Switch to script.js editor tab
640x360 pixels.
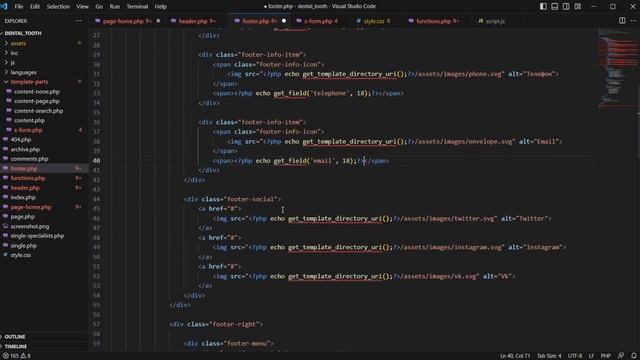[495, 21]
